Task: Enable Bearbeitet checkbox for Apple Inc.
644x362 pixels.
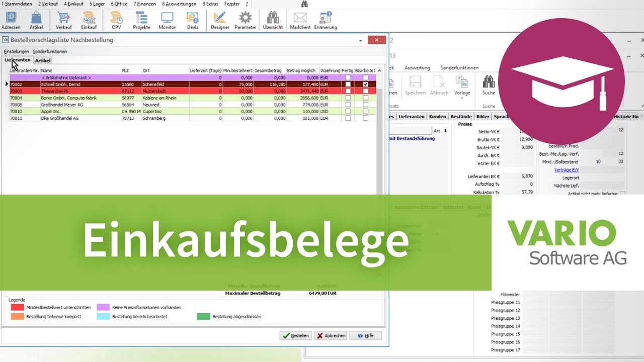Action: click(x=365, y=111)
